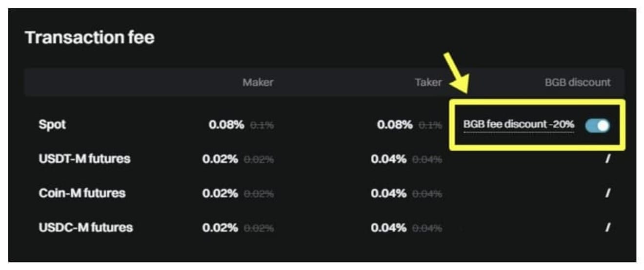Click the USDT-M futures maker fee 0.02%
The height and width of the screenshot is (270, 644).
(220, 159)
